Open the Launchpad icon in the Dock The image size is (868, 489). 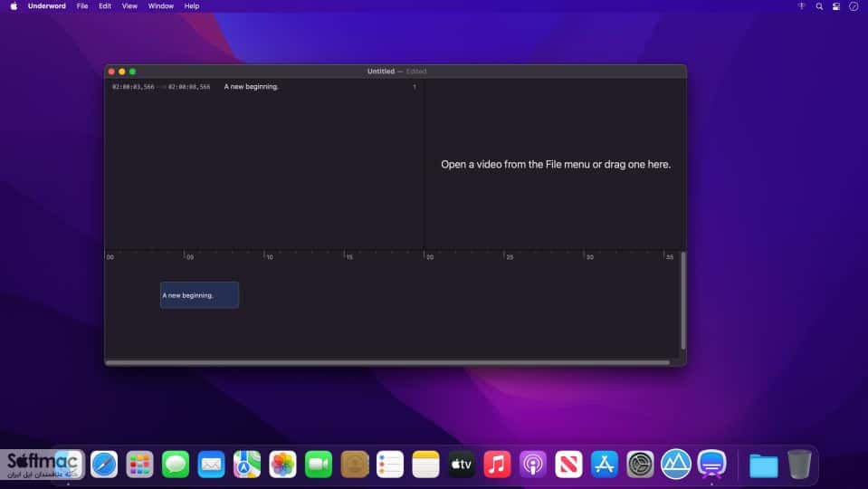tap(139, 464)
